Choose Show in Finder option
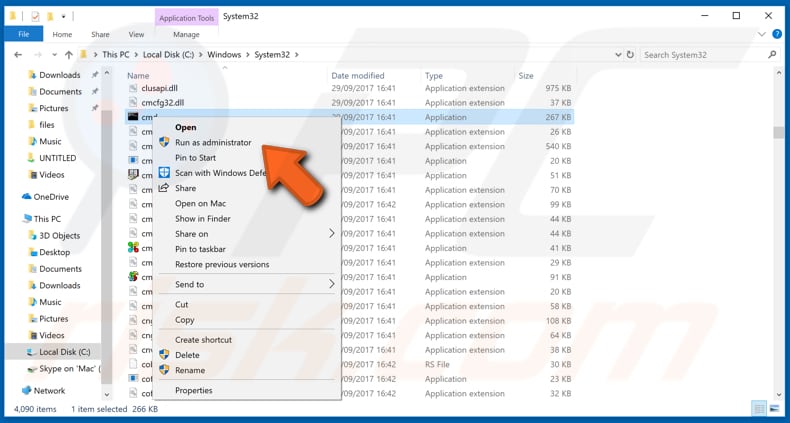The height and width of the screenshot is (423, 790). click(203, 219)
